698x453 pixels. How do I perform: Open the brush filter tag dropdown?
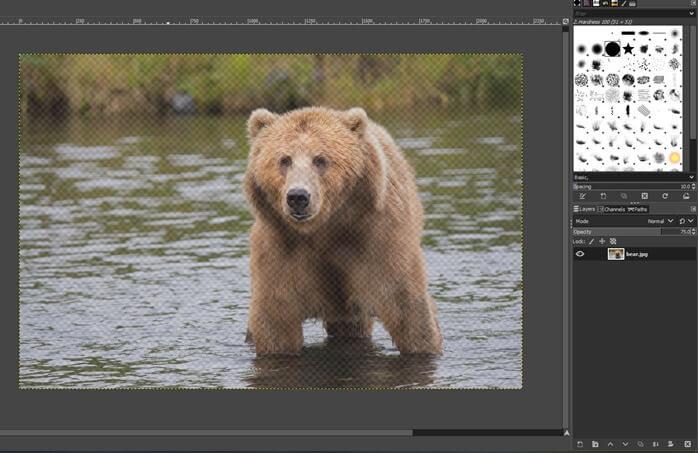click(x=691, y=14)
